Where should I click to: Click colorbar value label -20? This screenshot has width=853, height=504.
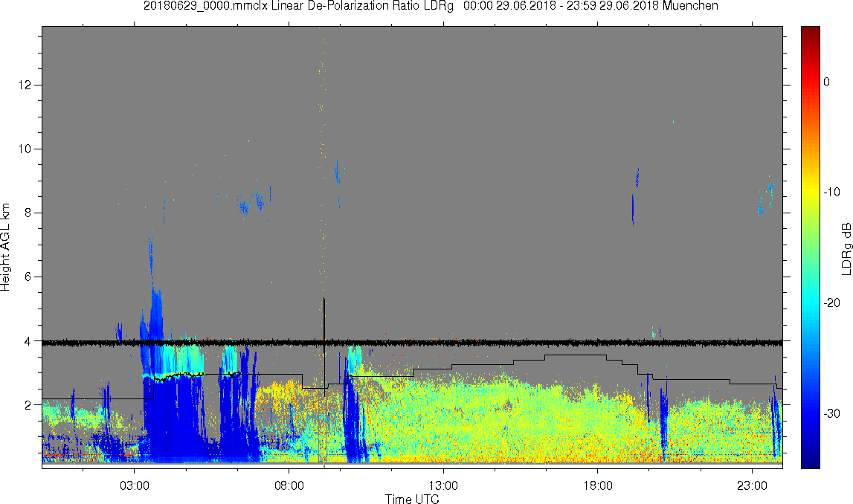(x=831, y=303)
